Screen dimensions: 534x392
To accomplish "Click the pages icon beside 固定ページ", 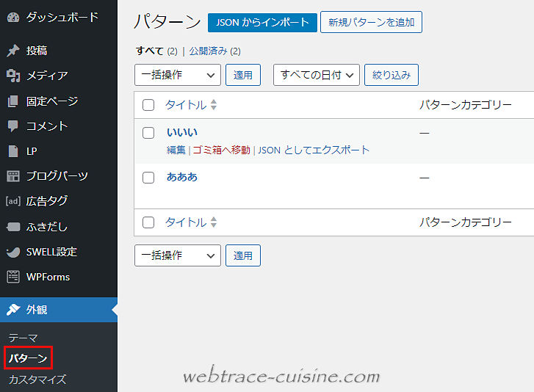I will [13, 101].
